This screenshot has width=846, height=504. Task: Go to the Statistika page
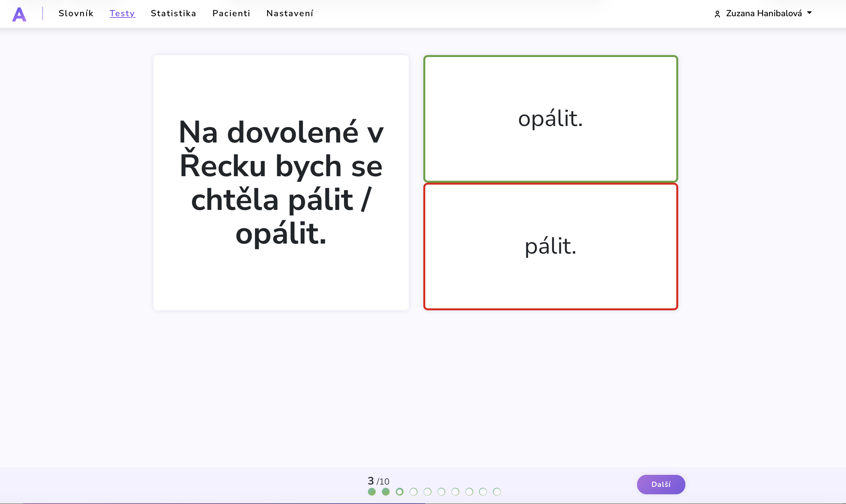pos(173,13)
